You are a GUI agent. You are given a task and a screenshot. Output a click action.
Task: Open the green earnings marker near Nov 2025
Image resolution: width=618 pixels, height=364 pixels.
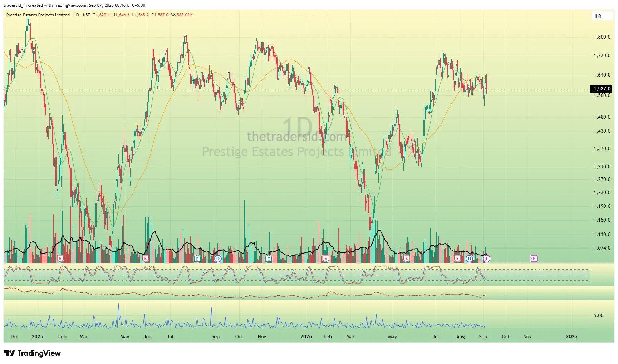269,258
